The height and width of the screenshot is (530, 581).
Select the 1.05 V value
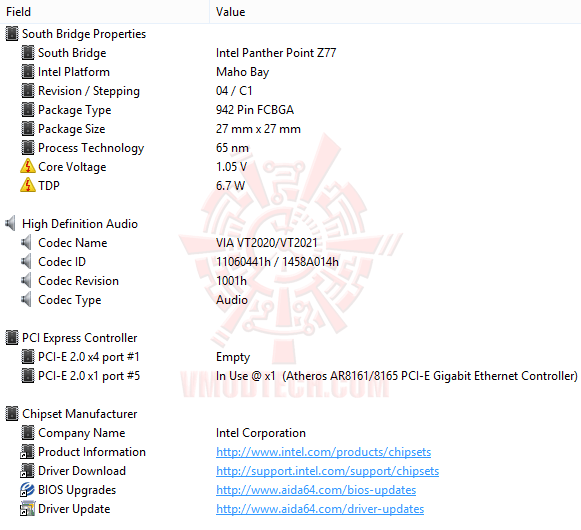click(232, 166)
